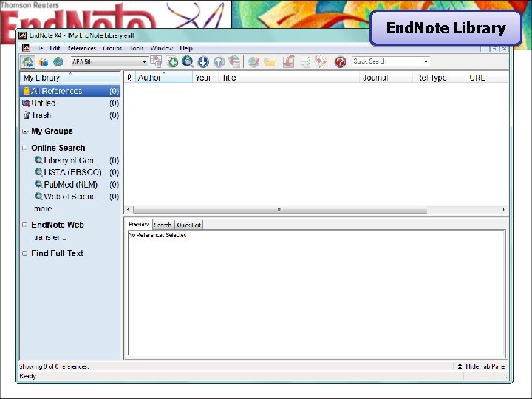Open the Edit menu
Screen dimensions: 532x399
(55, 48)
